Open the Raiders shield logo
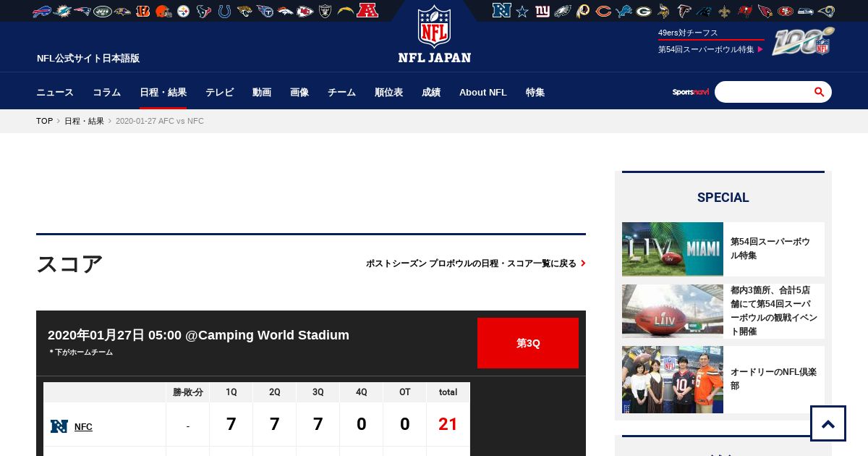 pyautogui.click(x=325, y=11)
